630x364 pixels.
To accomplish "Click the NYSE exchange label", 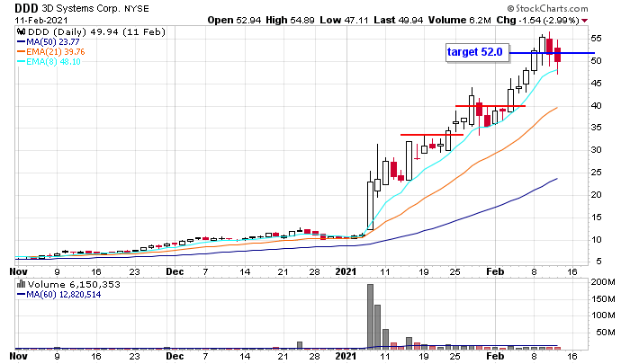I will coord(137,8).
